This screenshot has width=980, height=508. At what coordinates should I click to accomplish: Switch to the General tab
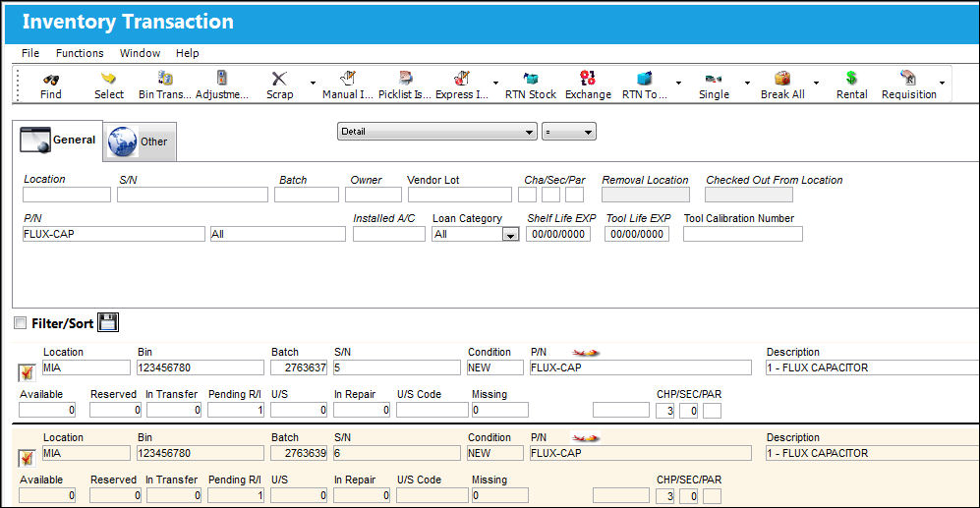(x=57, y=140)
